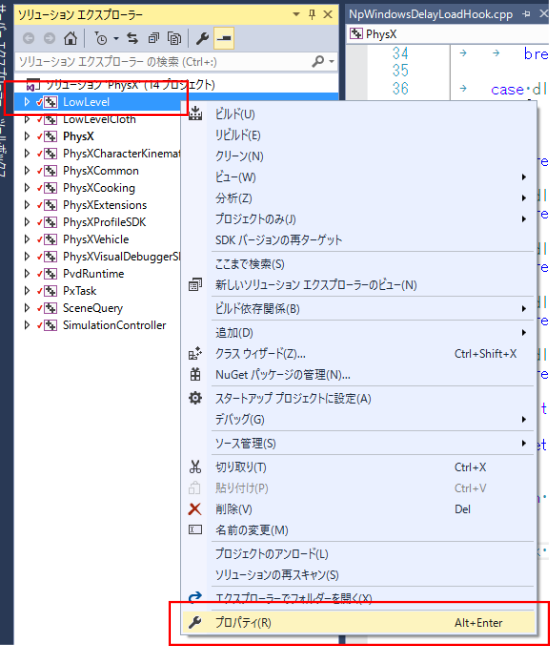This screenshot has height=646, width=550.
Task: Choose リビルド(E) from context menu
Action: coord(359,135)
